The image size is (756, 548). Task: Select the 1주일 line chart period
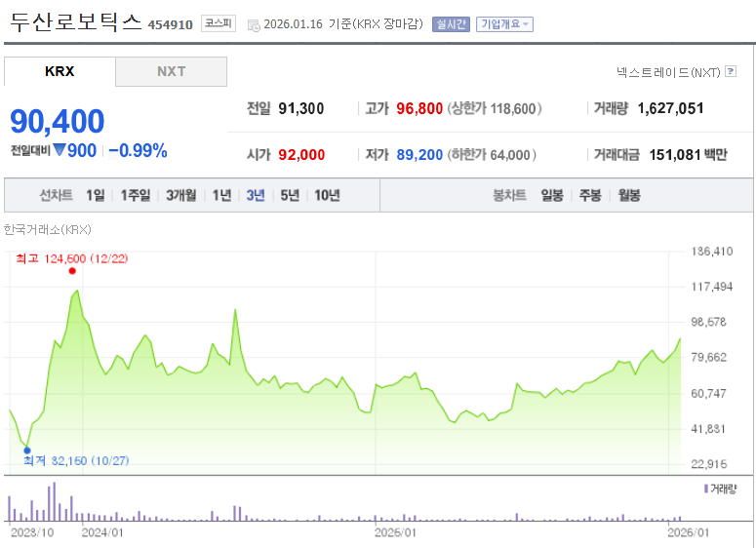pyautogui.click(x=136, y=195)
